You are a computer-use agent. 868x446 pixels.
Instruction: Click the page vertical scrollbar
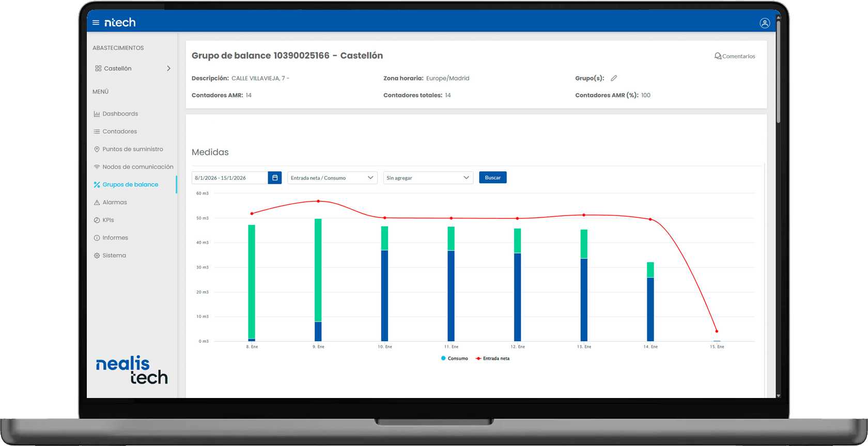(778, 72)
